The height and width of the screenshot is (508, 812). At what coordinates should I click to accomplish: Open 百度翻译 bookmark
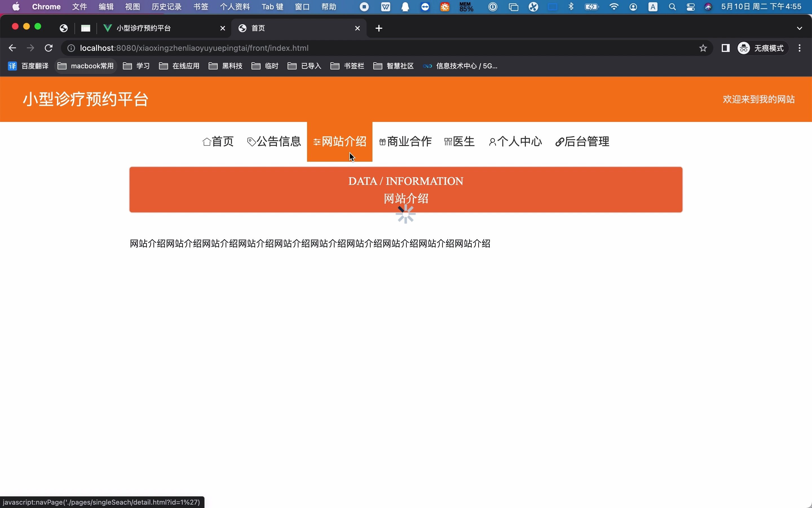pyautogui.click(x=28, y=66)
